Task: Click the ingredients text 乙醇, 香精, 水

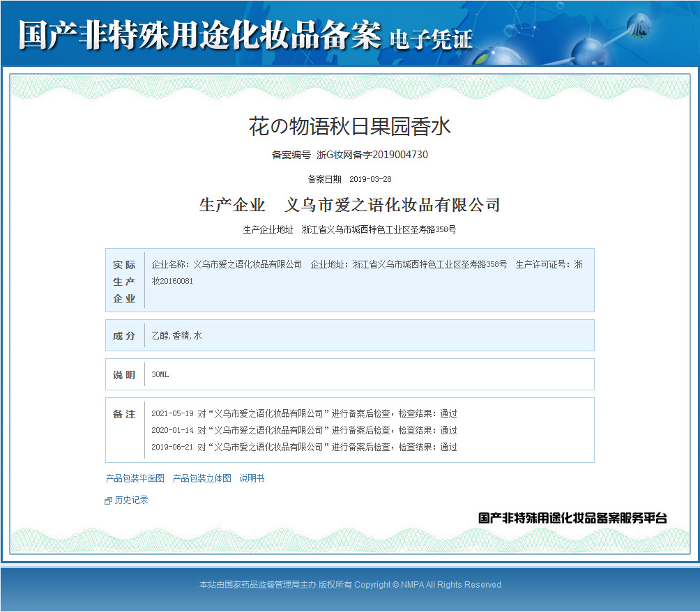Action: 177,336
